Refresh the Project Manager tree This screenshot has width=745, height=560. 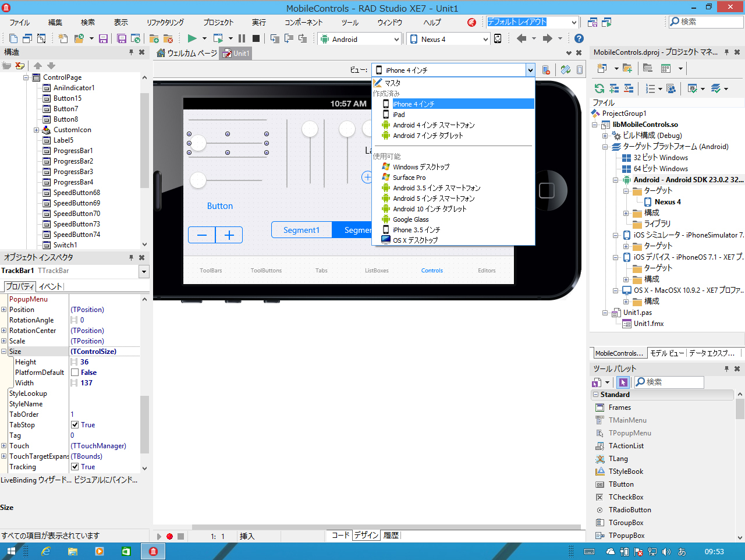[599, 88]
